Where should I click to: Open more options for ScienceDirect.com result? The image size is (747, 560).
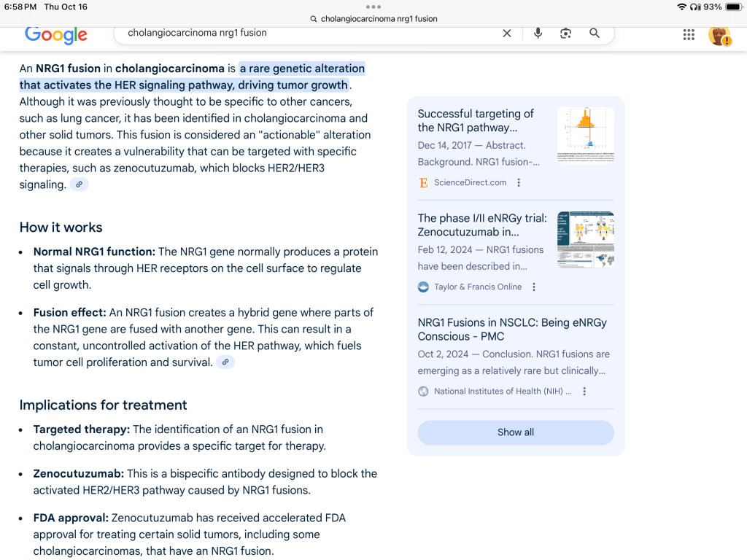pyautogui.click(x=519, y=183)
